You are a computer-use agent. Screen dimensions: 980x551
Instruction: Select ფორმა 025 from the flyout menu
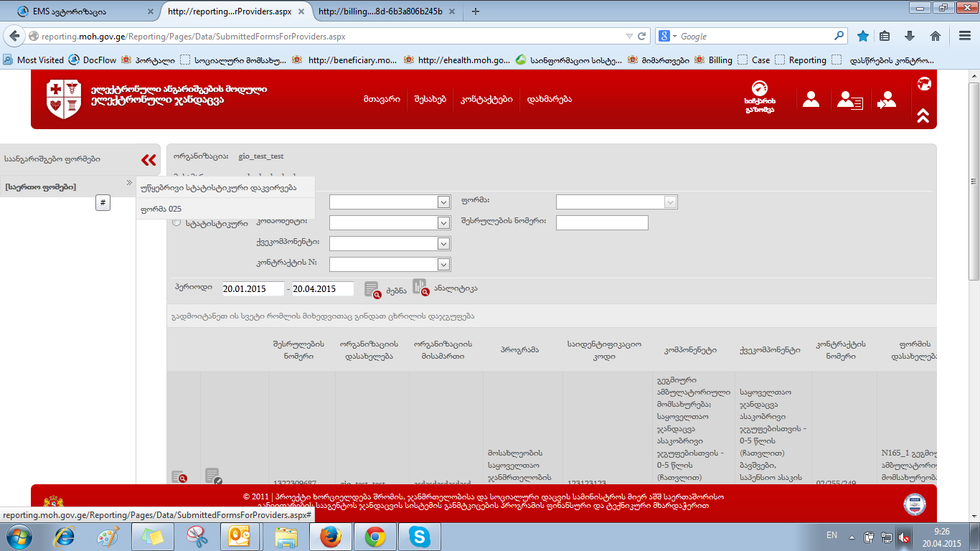coord(161,209)
